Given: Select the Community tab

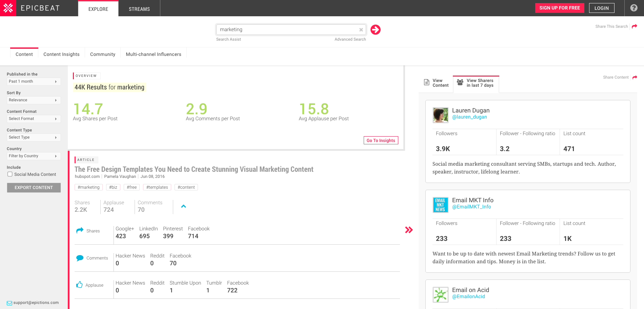Looking at the screenshot, I should (103, 54).
